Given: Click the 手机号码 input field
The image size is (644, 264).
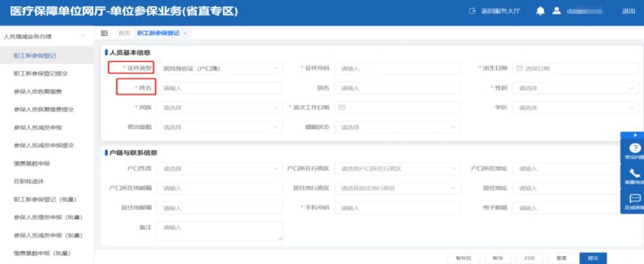Looking at the screenshot, I should 398,208.
